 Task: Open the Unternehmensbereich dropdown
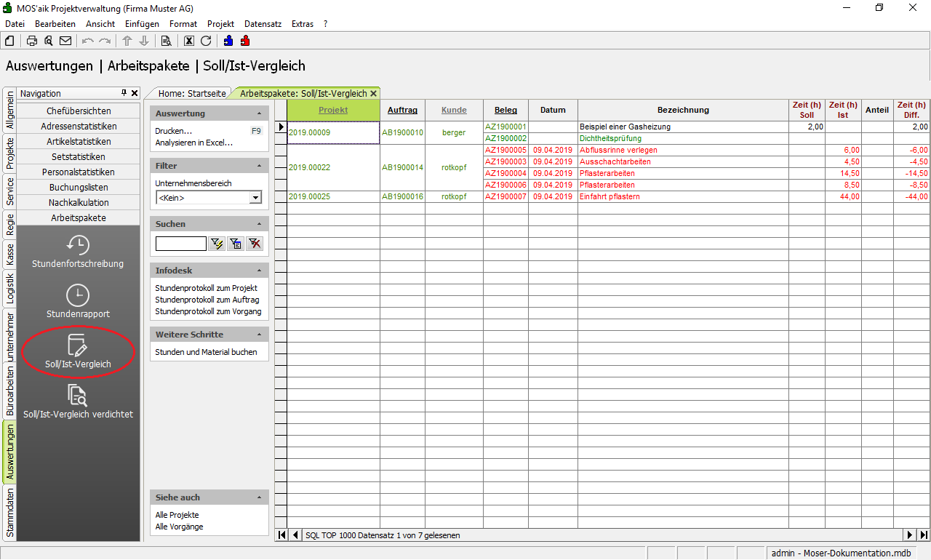[x=255, y=198]
